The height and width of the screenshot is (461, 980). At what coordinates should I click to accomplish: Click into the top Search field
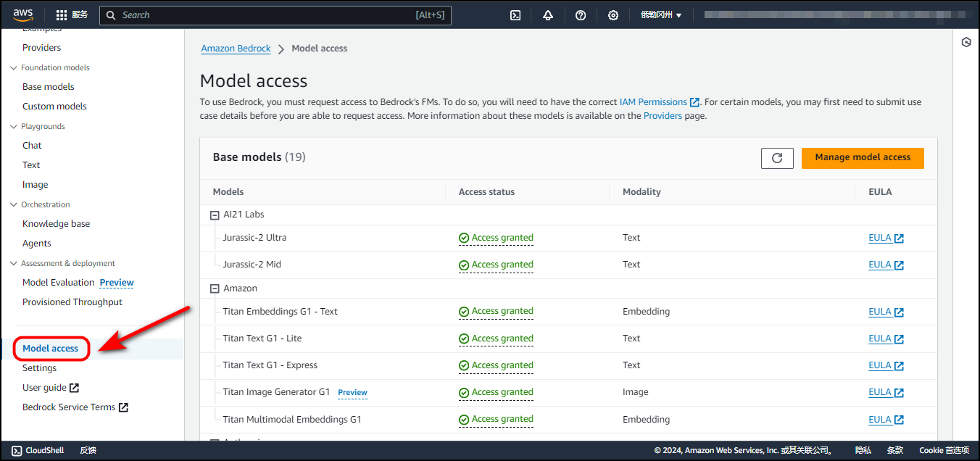coord(275,15)
